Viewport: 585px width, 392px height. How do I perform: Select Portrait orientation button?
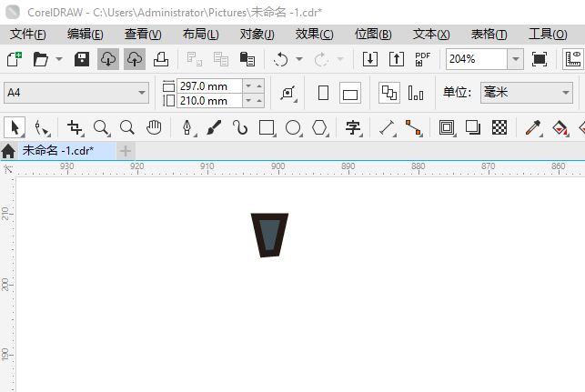(x=323, y=93)
